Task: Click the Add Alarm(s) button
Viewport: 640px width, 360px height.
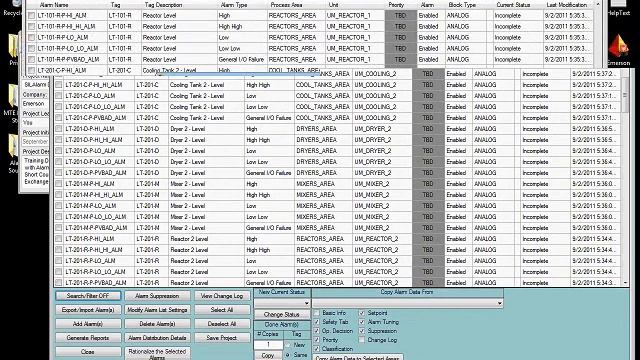Action: point(88,324)
